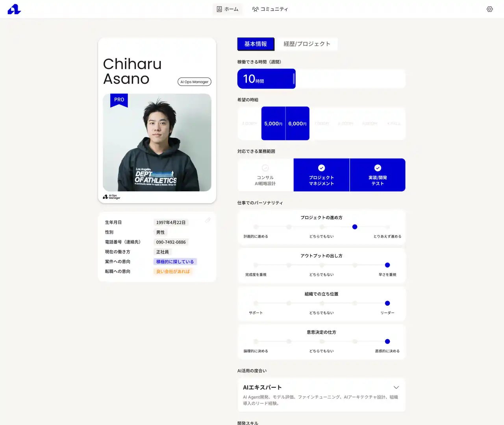Open settings via the gear icon

tap(489, 9)
